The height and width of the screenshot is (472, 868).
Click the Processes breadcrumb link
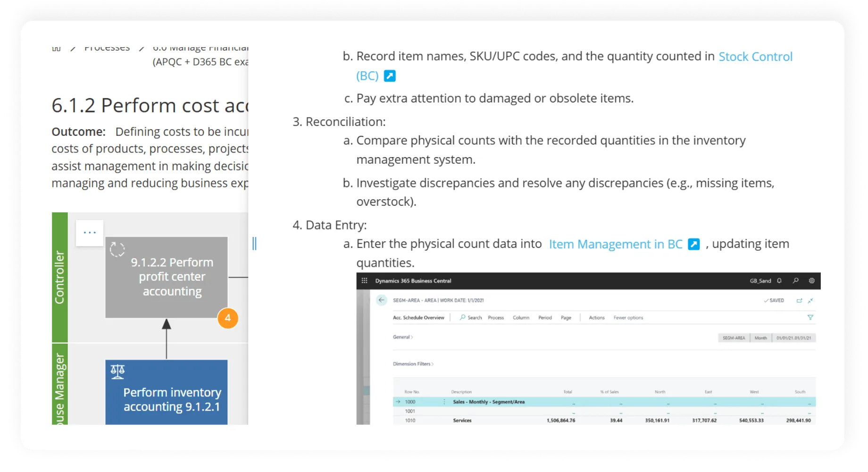pos(107,48)
